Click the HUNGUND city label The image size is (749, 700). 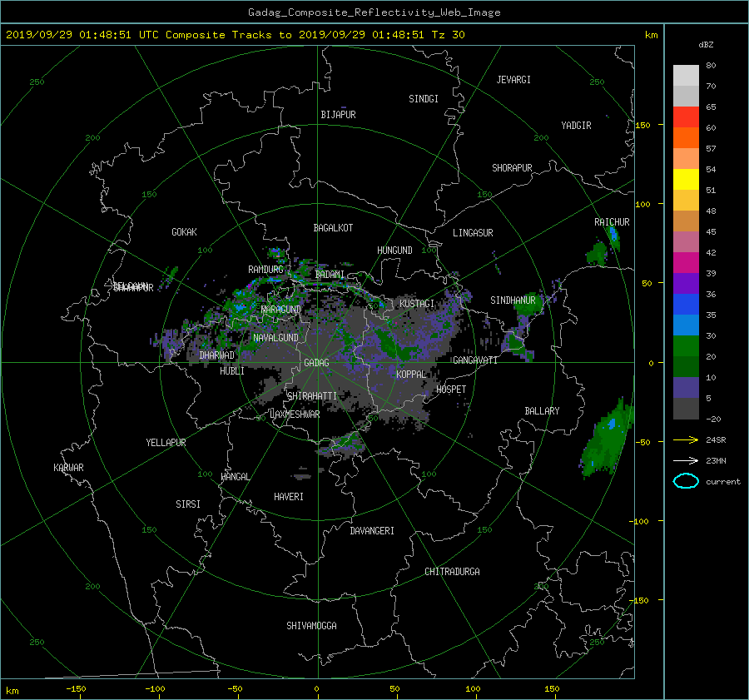[394, 250]
